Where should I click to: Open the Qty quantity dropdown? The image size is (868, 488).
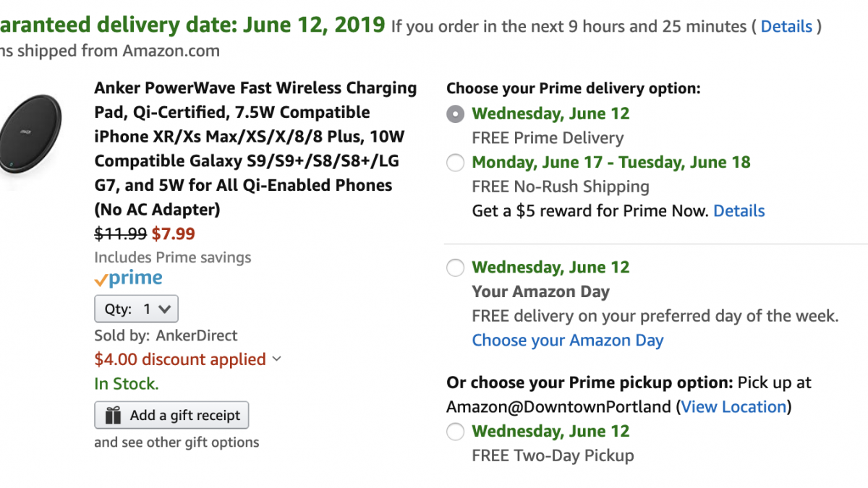coord(136,309)
